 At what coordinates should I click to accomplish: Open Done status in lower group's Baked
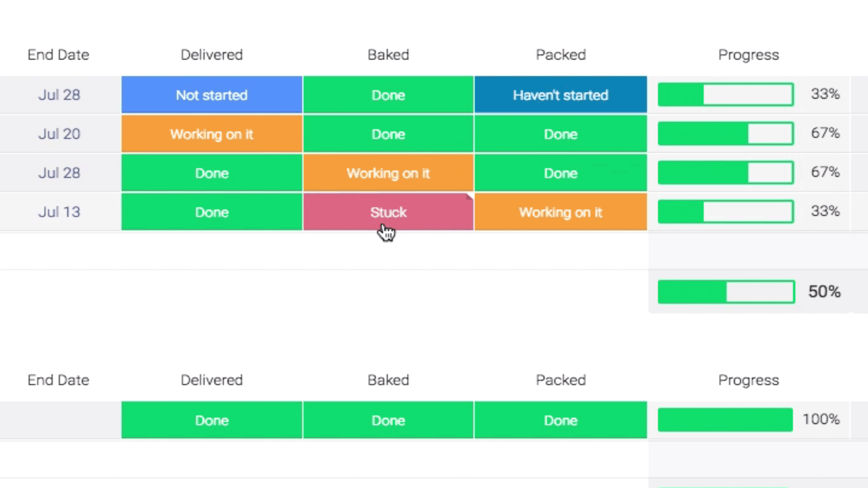pyautogui.click(x=388, y=420)
